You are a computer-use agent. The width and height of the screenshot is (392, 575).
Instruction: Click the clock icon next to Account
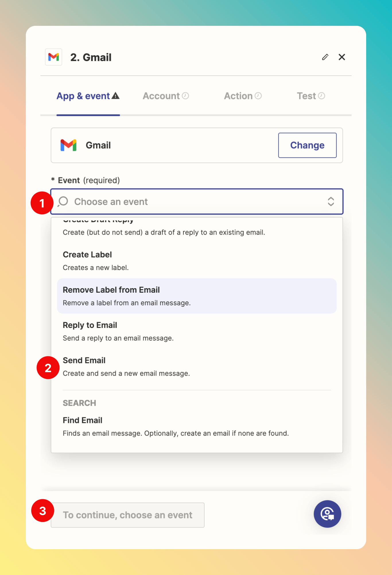186,96
